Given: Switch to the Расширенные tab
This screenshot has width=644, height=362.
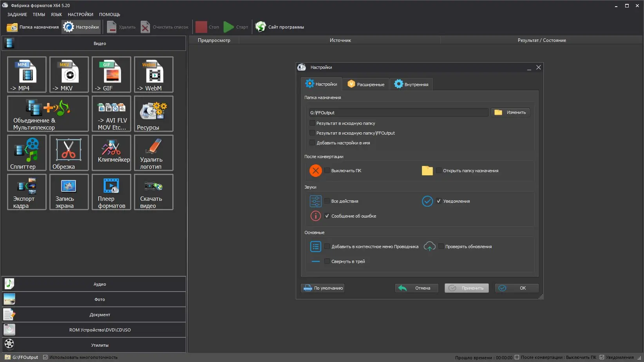Looking at the screenshot, I should pyautogui.click(x=366, y=84).
